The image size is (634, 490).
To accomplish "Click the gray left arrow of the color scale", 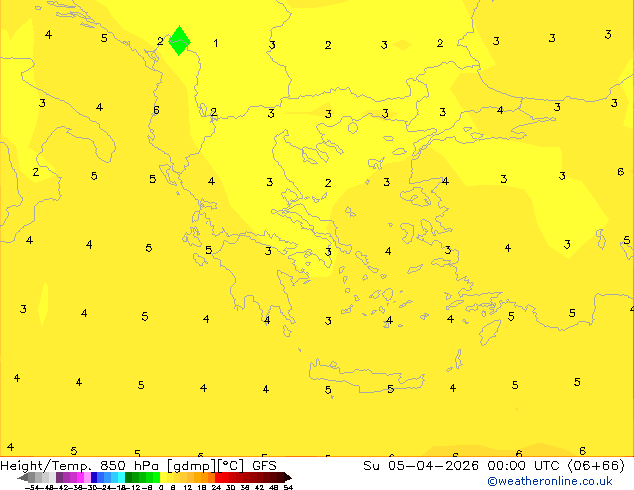I will tap(23, 478).
